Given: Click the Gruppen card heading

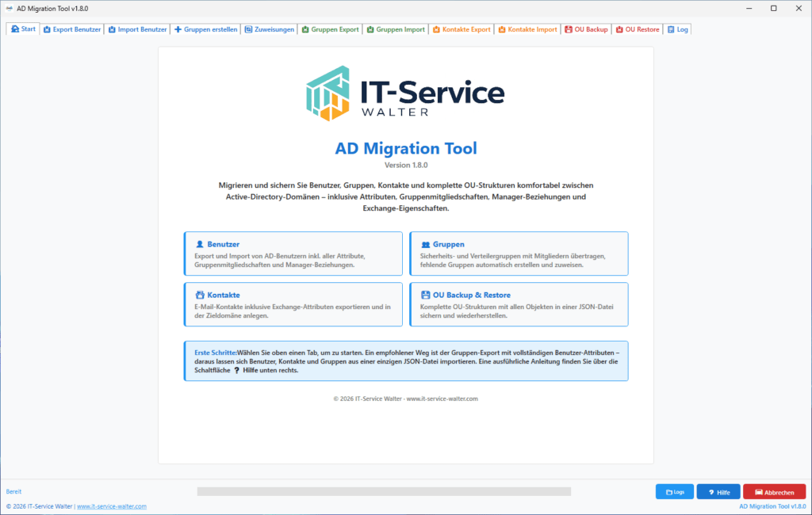Looking at the screenshot, I should (449, 244).
